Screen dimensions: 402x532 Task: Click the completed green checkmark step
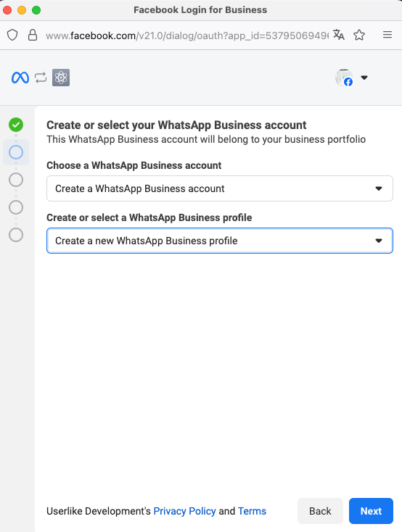pos(16,125)
